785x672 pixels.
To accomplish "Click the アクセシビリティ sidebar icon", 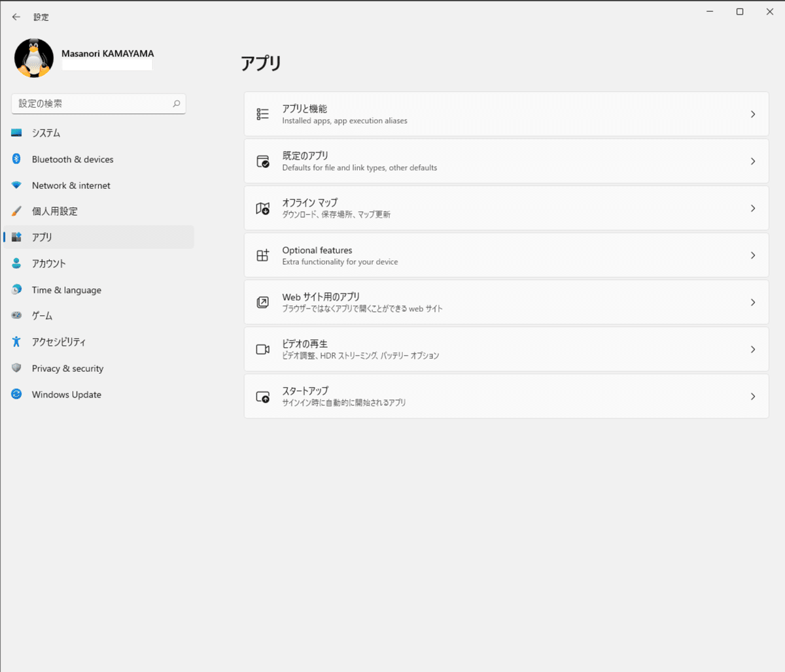I will [16, 342].
